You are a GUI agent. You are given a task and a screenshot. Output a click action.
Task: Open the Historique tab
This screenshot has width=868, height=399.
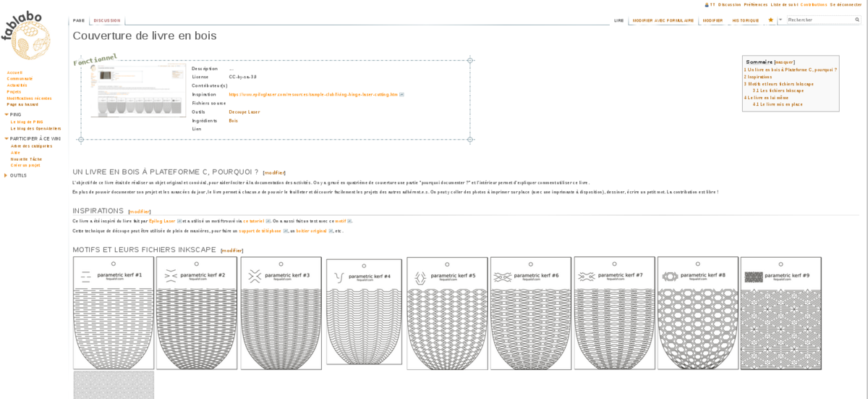[745, 21]
